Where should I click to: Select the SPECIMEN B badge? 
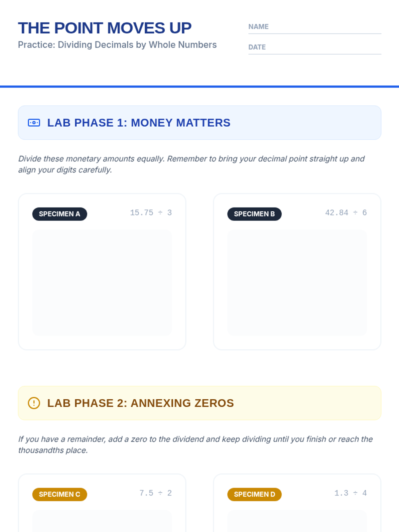(254, 214)
